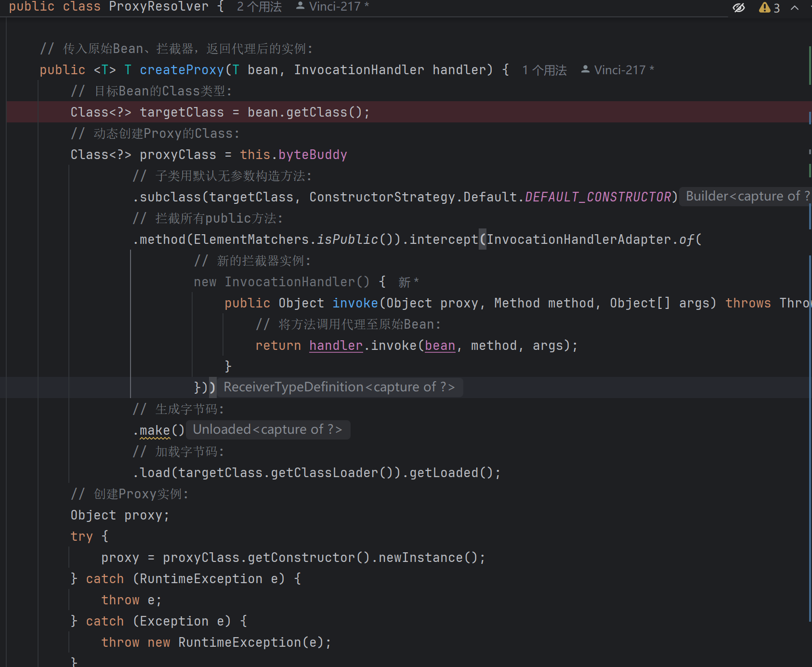Click the invoke method declaration name
Image resolution: width=812 pixels, height=667 pixels.
(x=355, y=303)
